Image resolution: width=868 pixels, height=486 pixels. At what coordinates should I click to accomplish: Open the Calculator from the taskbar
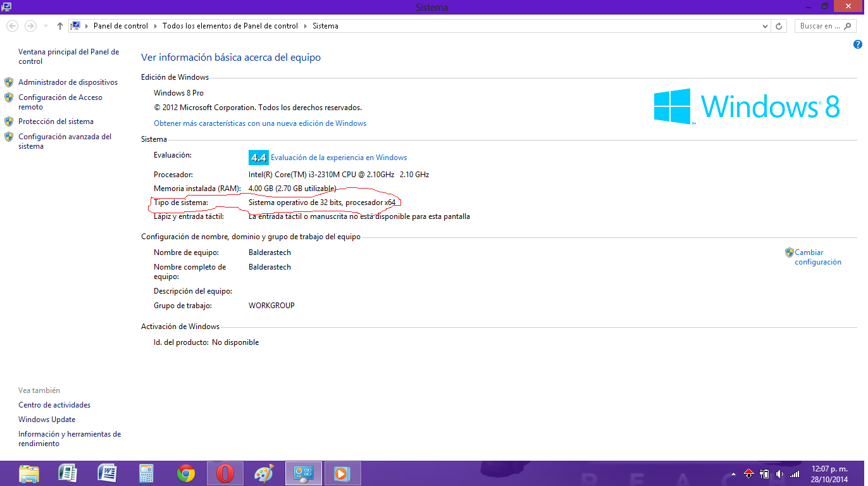146,473
